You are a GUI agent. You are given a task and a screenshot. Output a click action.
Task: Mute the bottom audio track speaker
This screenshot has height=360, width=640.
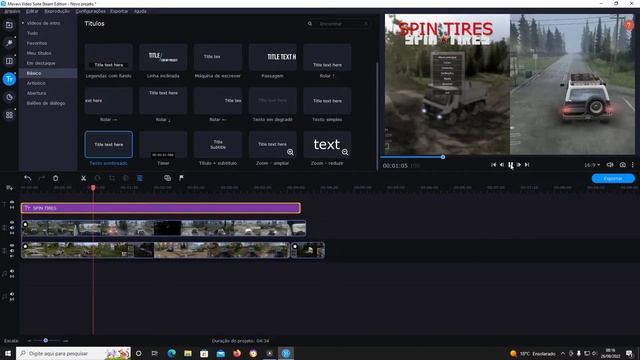pos(12,294)
